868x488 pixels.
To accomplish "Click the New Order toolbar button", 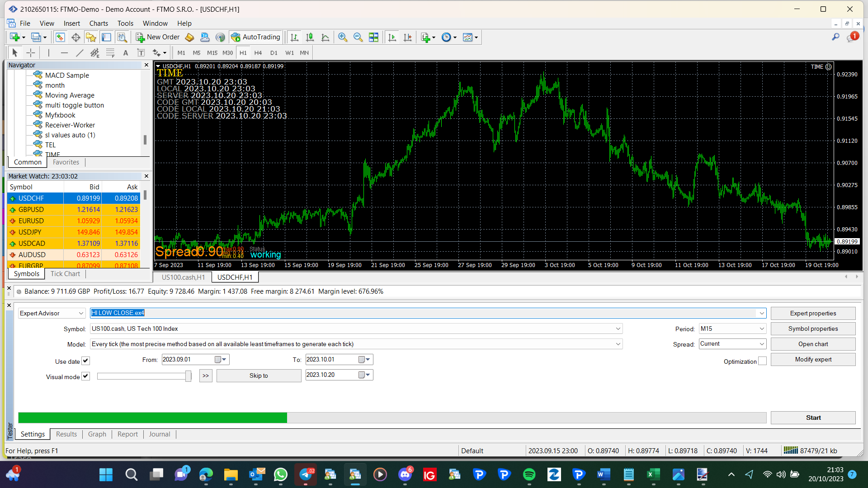I will (x=158, y=37).
